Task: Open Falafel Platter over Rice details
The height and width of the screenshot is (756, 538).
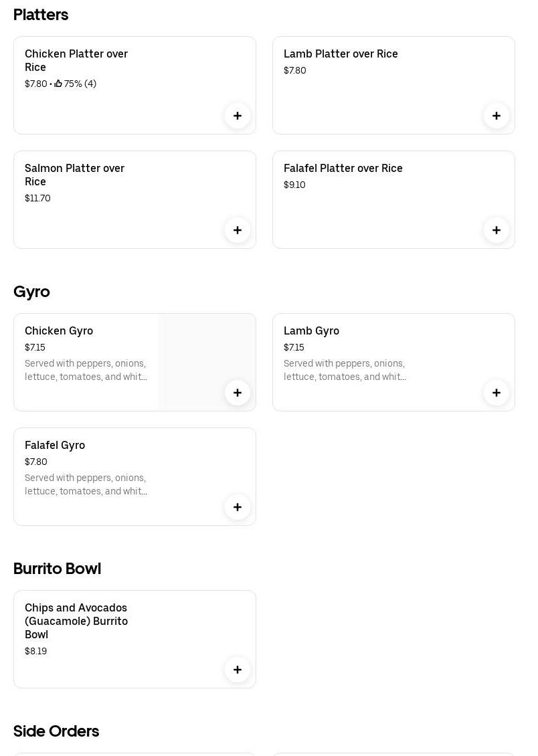Action: click(x=343, y=169)
